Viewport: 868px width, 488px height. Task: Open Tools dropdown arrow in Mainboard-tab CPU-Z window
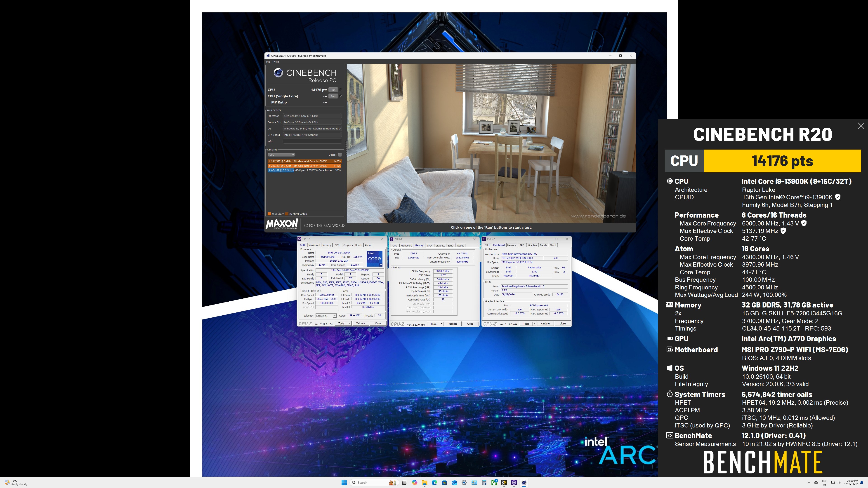pos(534,324)
